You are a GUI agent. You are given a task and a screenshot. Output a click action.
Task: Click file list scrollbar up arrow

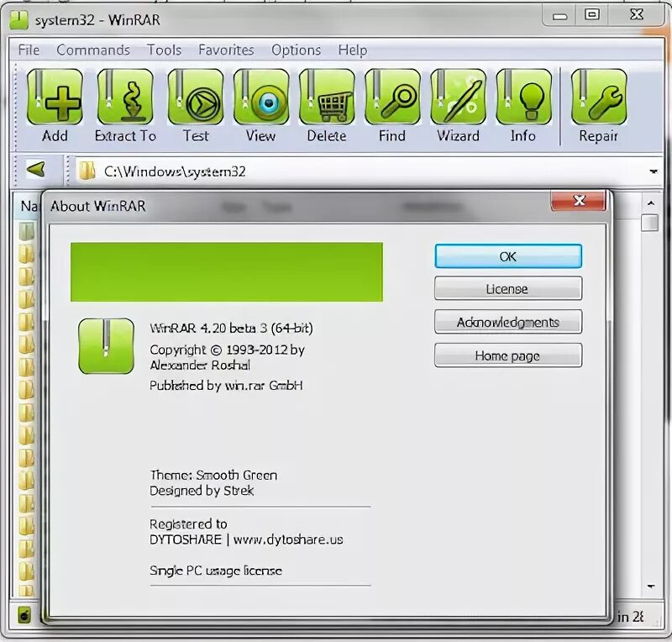(650, 203)
